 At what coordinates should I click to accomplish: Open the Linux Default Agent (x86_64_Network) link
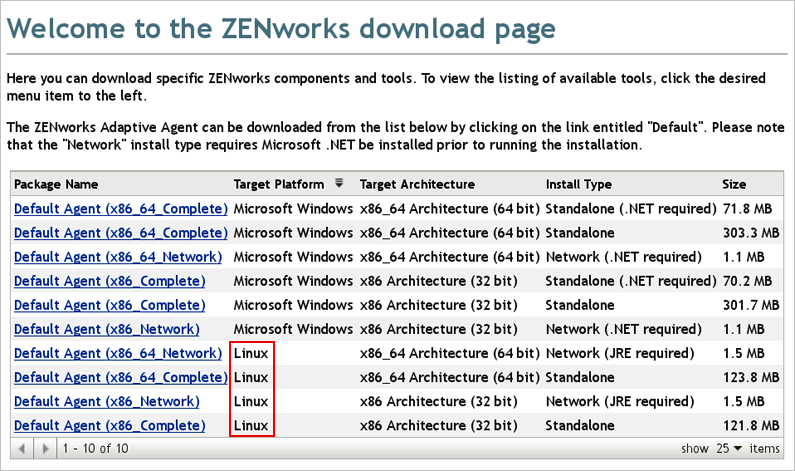coord(118,353)
